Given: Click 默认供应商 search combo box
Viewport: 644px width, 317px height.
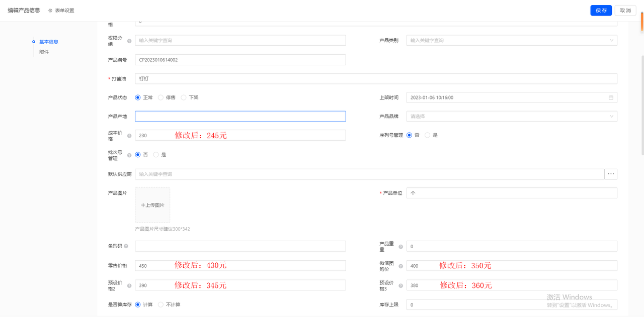Looking at the screenshot, I should (x=369, y=174).
